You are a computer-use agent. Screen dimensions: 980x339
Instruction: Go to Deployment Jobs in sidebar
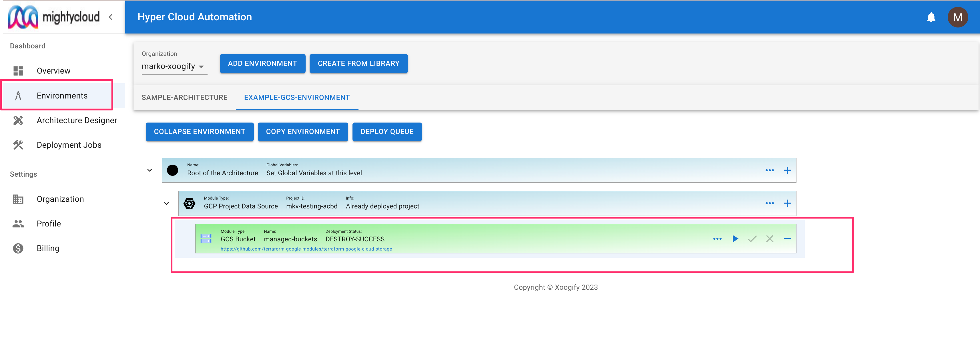69,145
